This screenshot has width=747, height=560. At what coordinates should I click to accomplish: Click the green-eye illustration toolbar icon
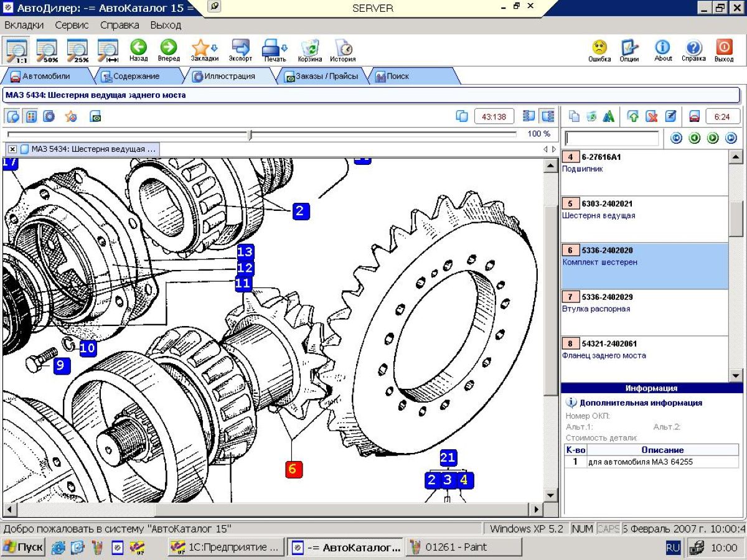pyautogui.click(x=95, y=116)
